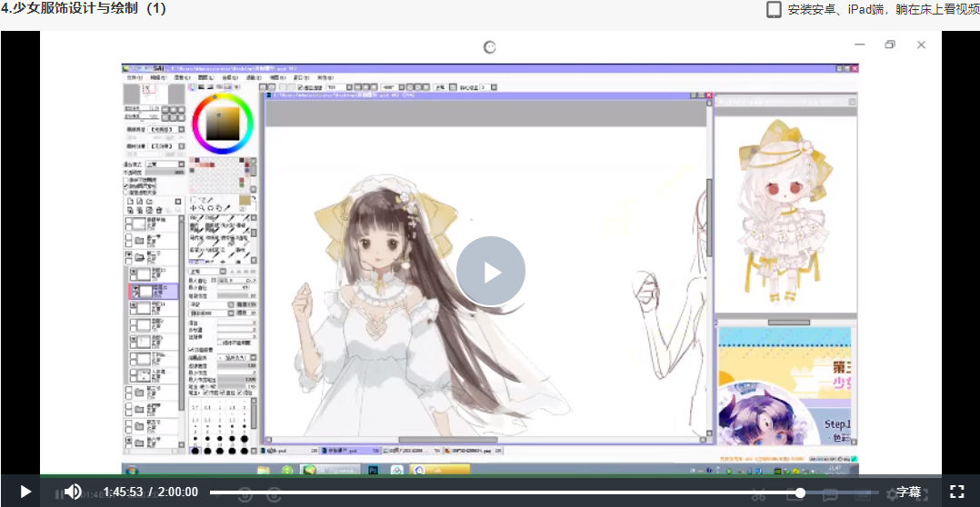The width and height of the screenshot is (980, 507).
Task: Toggle the 选区边缘 checkbox in top toolbar
Action: [300, 87]
